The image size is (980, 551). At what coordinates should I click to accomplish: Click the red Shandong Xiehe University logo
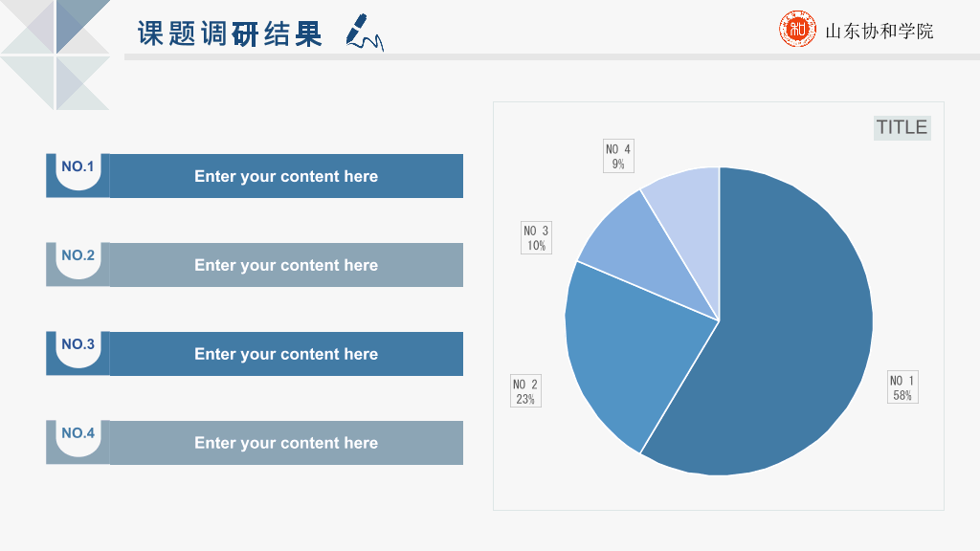pos(797,29)
